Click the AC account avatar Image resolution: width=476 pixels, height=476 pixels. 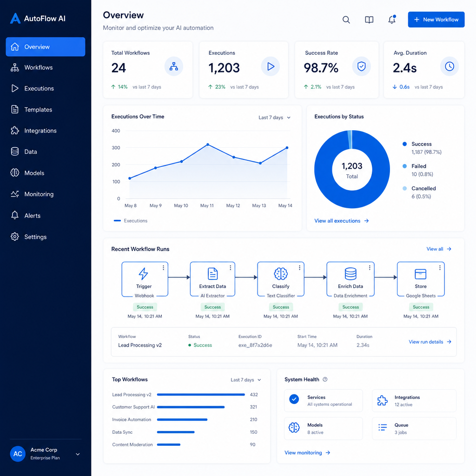tap(18, 454)
